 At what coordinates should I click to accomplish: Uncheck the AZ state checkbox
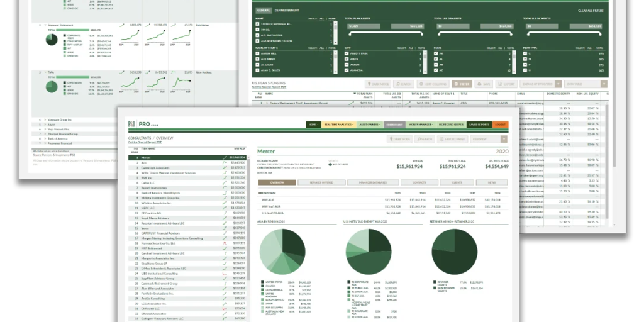[x=436, y=70]
